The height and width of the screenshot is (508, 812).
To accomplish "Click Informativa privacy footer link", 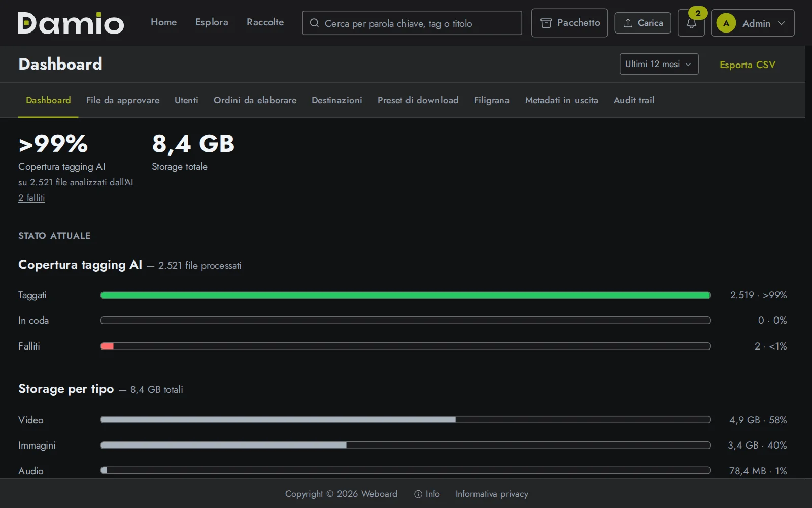I will 492,494.
